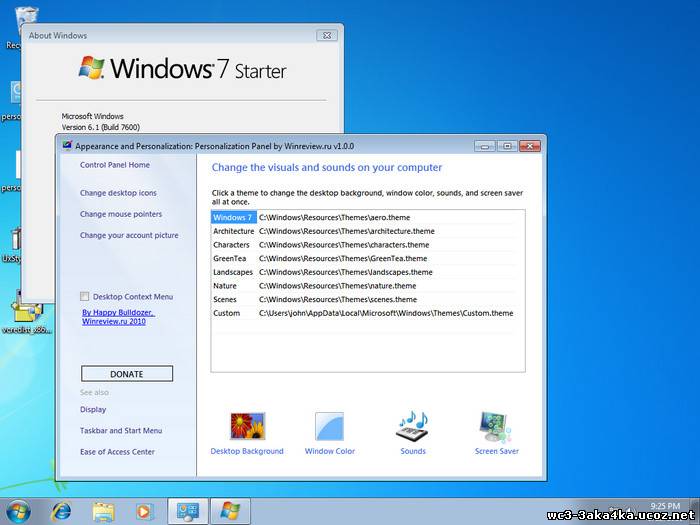Go to Control Panel Home

coord(115,165)
